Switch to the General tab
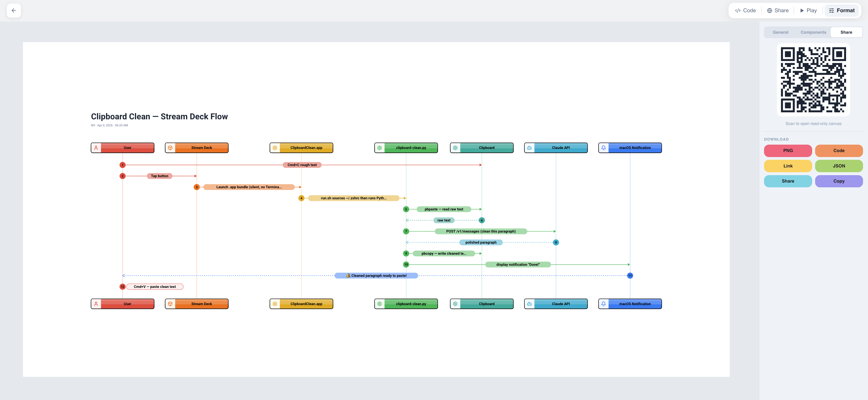The image size is (868, 400). [x=780, y=32]
